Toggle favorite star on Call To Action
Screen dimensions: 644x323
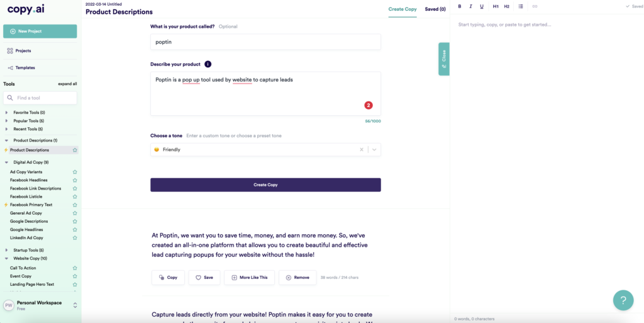point(75,268)
